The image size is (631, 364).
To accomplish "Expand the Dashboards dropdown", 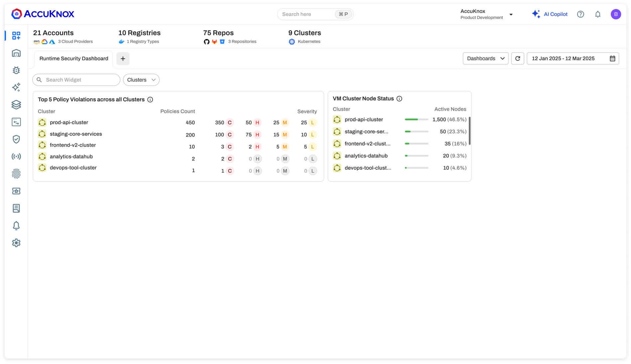I will [485, 58].
